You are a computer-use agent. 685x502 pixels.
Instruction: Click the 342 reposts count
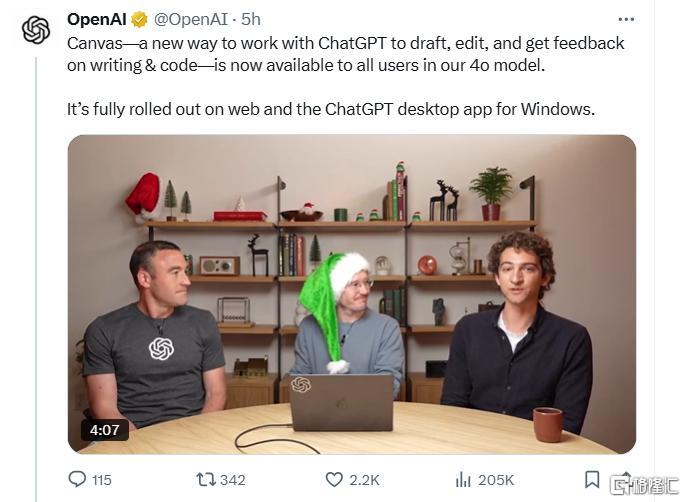(232, 480)
